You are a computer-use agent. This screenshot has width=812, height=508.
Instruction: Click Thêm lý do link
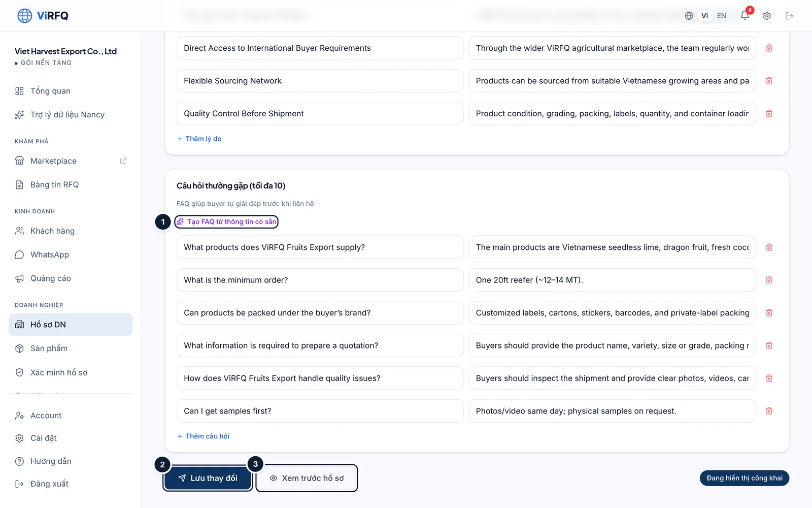pyautogui.click(x=199, y=139)
